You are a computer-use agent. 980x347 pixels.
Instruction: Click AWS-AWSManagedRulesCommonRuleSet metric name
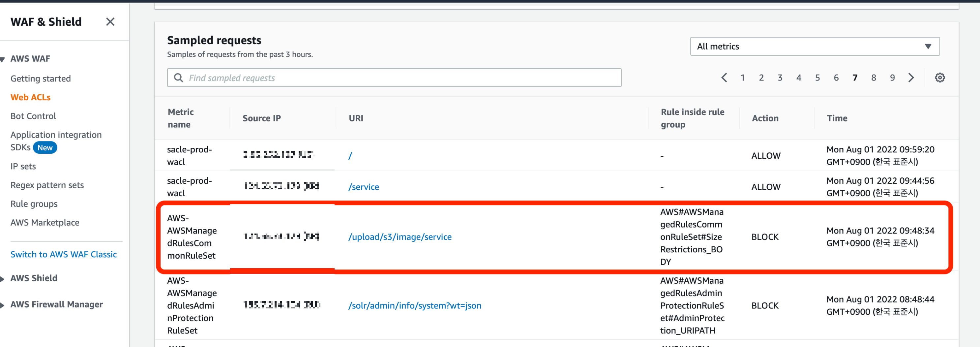pyautogui.click(x=192, y=237)
